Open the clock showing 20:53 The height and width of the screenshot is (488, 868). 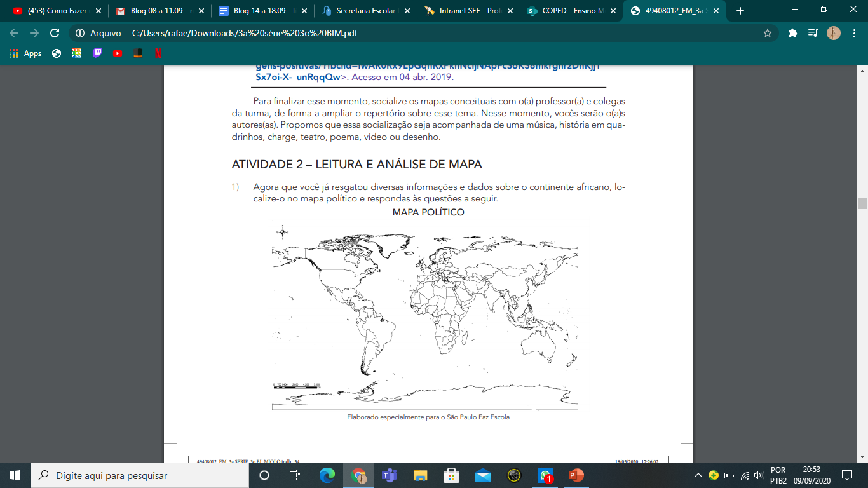click(x=813, y=475)
